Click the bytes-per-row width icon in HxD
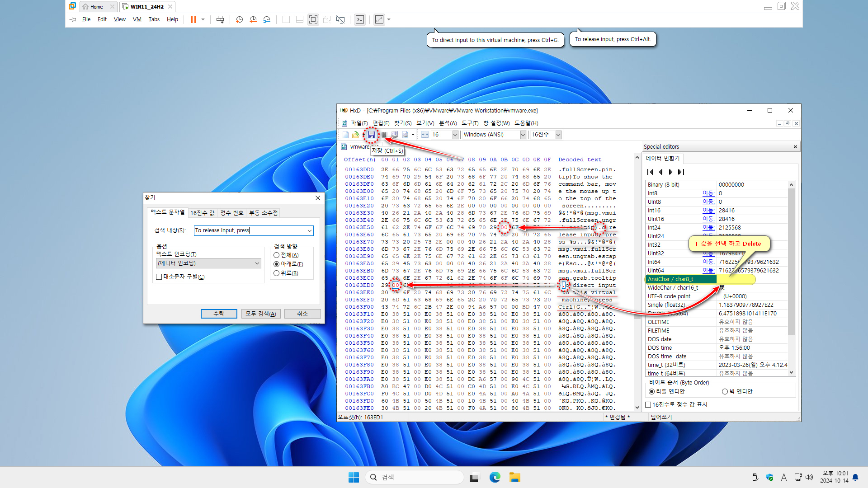 425,135
